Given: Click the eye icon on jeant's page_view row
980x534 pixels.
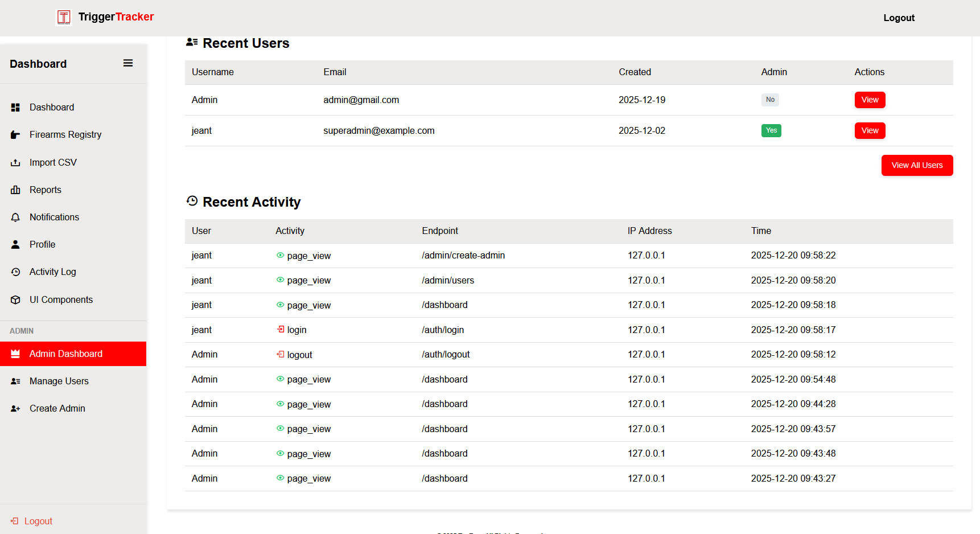Looking at the screenshot, I should click(279, 255).
